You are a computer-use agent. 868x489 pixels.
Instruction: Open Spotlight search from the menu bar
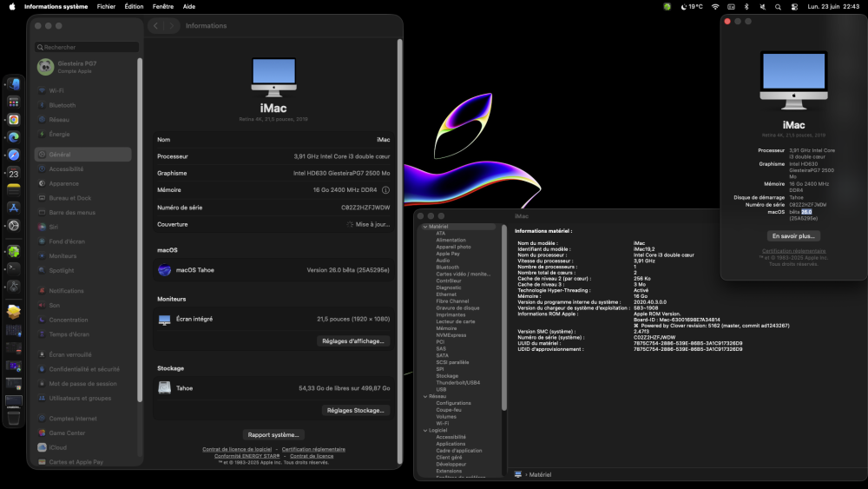coord(778,7)
